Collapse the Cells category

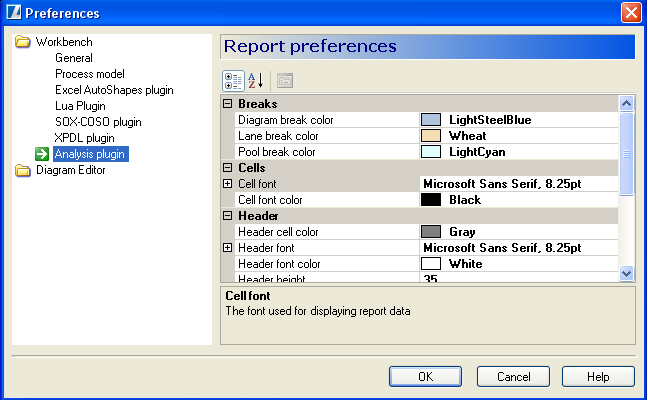click(227, 168)
